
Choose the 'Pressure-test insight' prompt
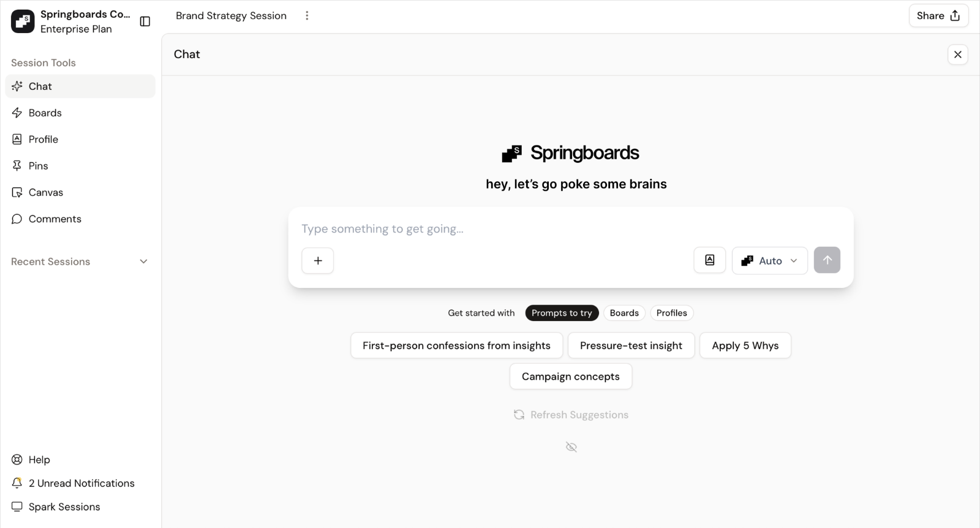(x=631, y=345)
